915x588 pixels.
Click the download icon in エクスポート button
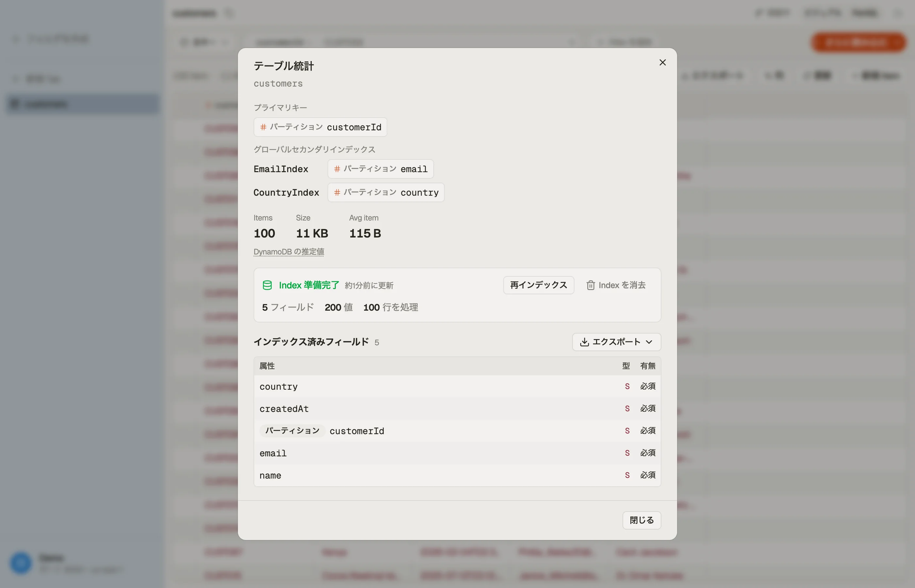pos(584,342)
